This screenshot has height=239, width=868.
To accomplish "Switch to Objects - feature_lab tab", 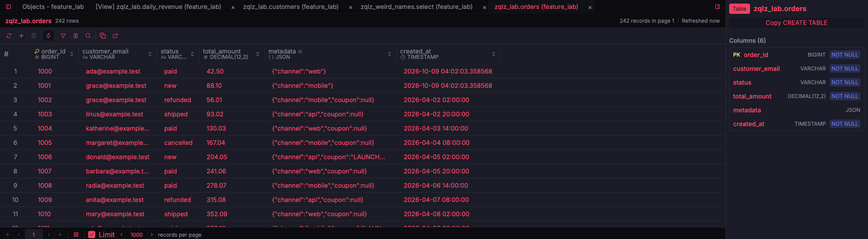I will coord(53,7).
